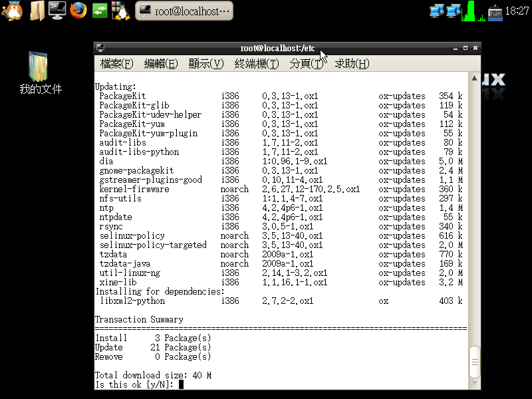532x399 pixels.
Task: Open the 終端機(T) menu
Action: [256, 64]
